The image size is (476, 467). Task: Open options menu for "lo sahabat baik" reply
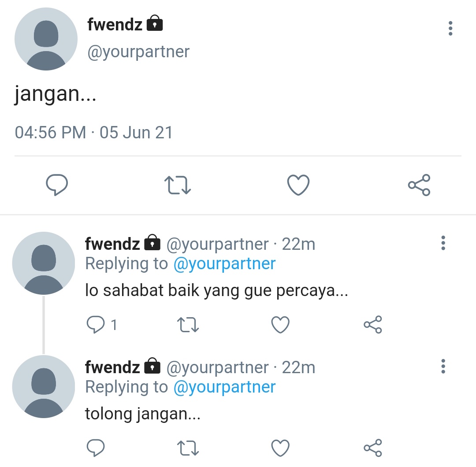tap(443, 243)
